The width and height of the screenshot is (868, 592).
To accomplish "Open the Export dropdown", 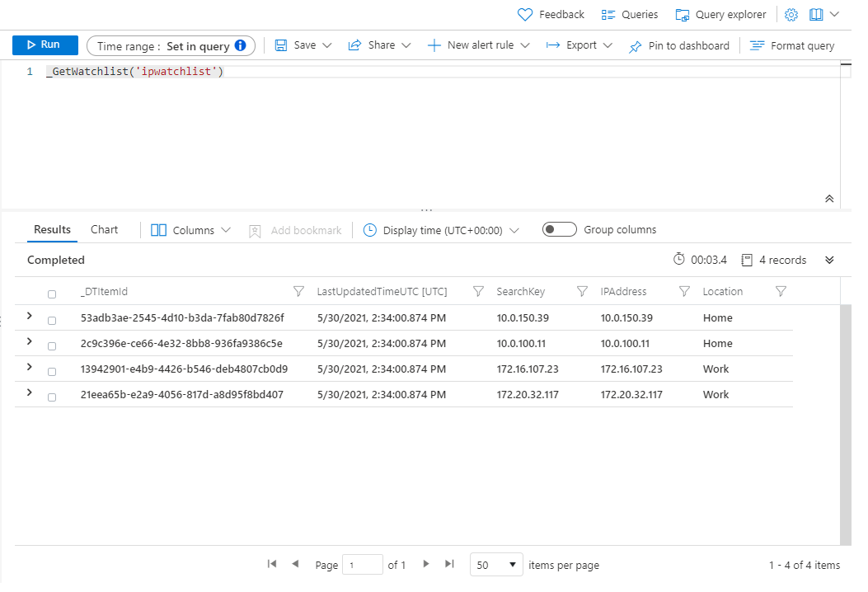I will (x=578, y=45).
